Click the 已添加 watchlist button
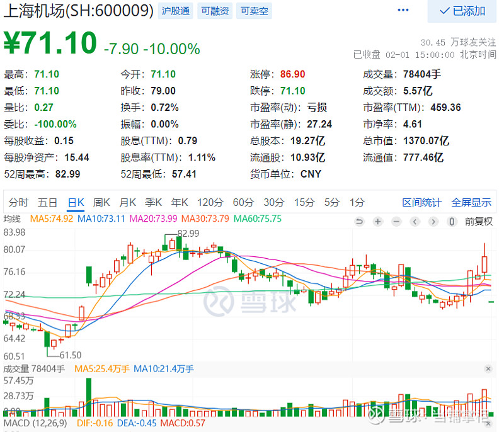The width and height of the screenshot is (504, 432). tap(462, 11)
